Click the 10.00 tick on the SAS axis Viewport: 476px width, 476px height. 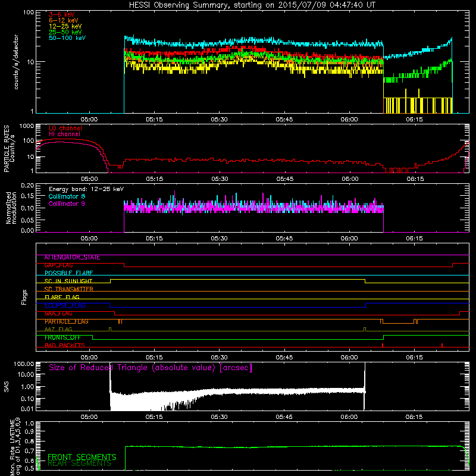pyautogui.click(x=26, y=375)
